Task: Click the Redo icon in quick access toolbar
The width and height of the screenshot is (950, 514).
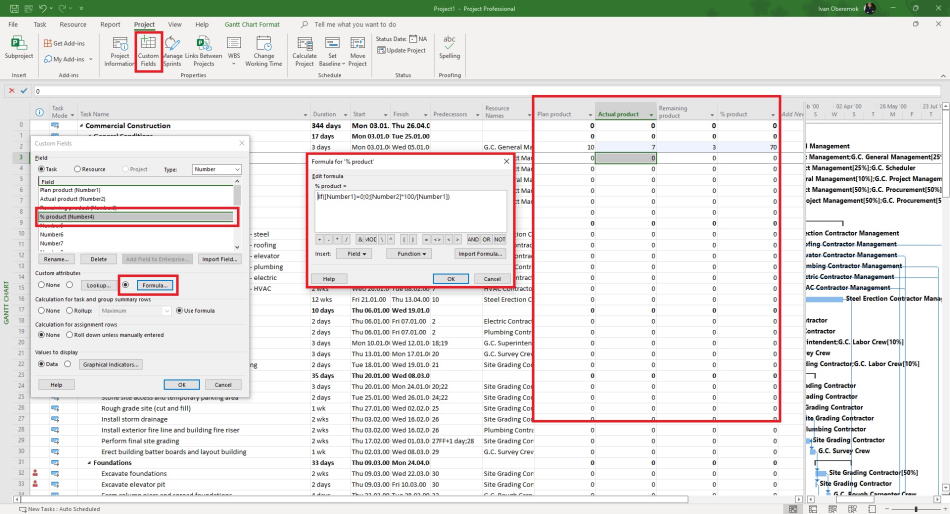Action: pyautogui.click(x=62, y=8)
